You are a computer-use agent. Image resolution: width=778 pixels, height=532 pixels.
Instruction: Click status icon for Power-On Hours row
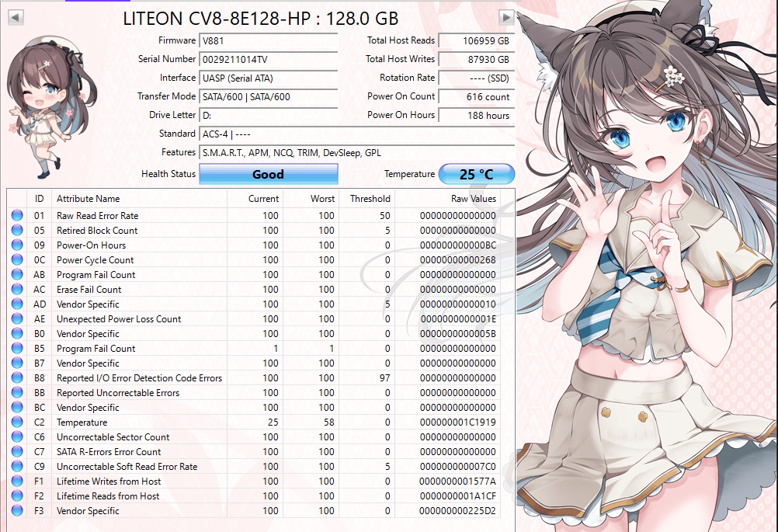pos(17,245)
